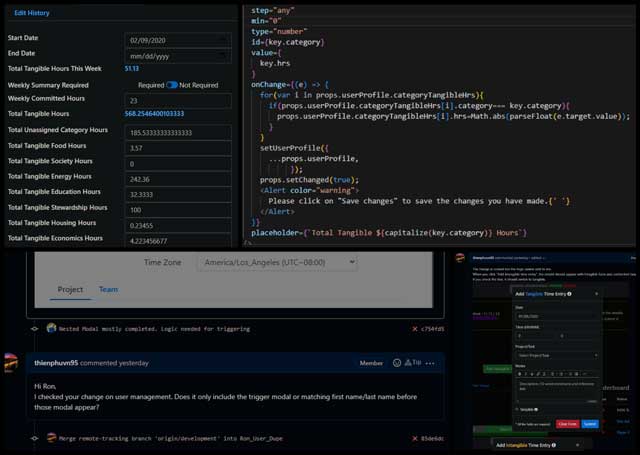The height and width of the screenshot is (455, 640).
Task: Select the Total Tangible Economics Hours field
Action: [x=178, y=241]
